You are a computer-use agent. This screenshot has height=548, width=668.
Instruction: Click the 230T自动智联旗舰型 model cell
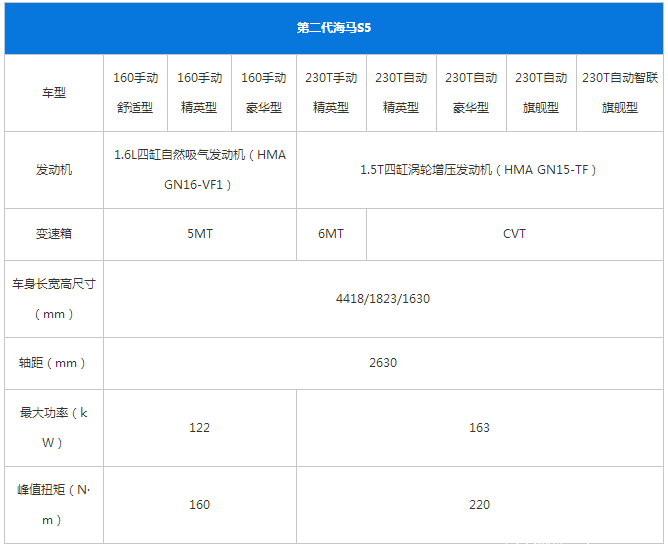pos(619,92)
